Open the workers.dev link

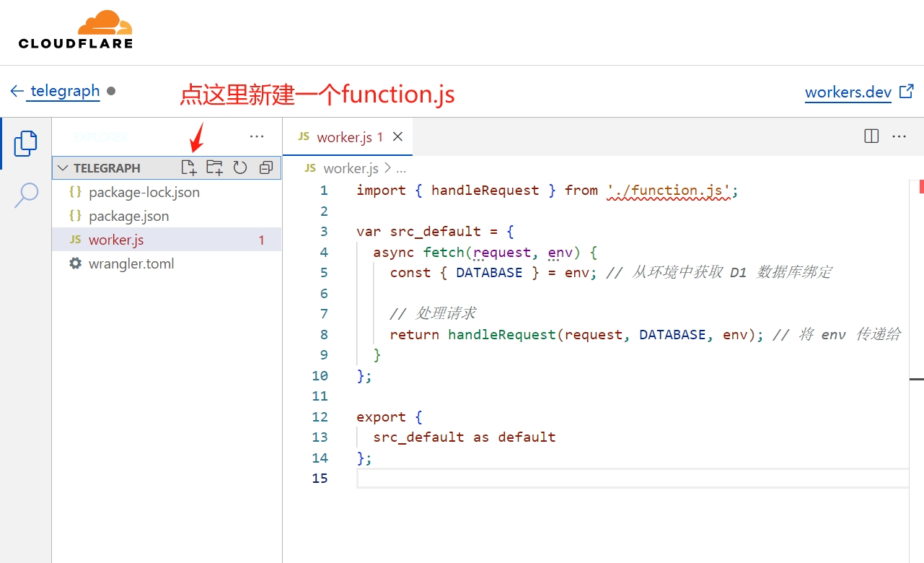pos(848,92)
